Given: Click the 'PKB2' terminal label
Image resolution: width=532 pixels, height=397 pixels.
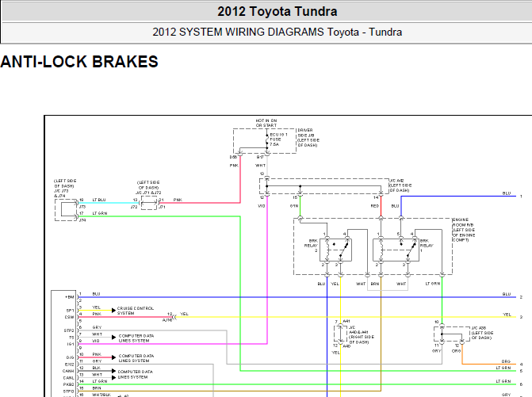Looking at the screenshot, I should [x=68, y=384].
